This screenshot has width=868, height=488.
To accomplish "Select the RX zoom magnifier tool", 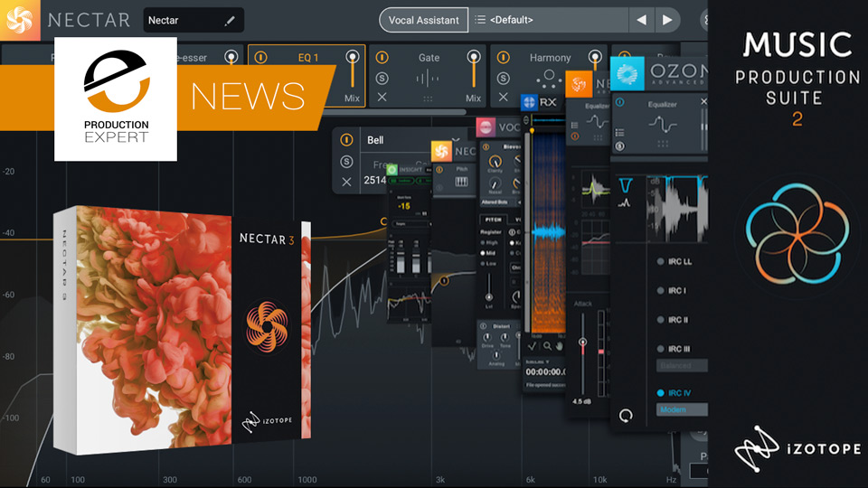I will coord(547,346).
